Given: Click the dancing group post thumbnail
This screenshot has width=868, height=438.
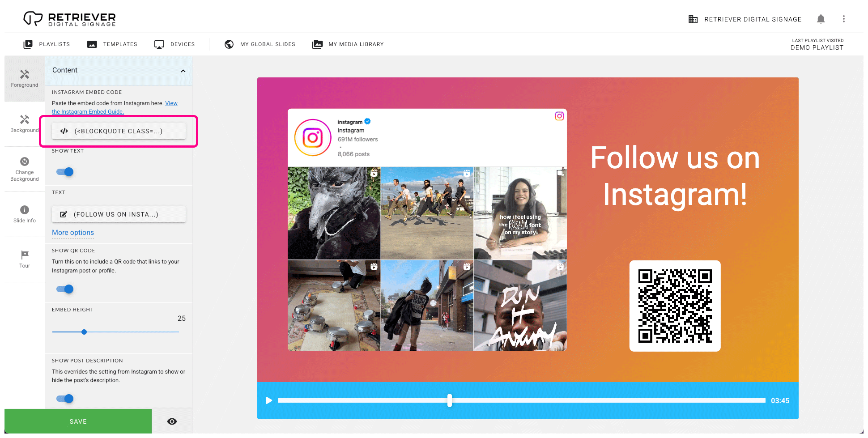Looking at the screenshot, I should click(427, 213).
